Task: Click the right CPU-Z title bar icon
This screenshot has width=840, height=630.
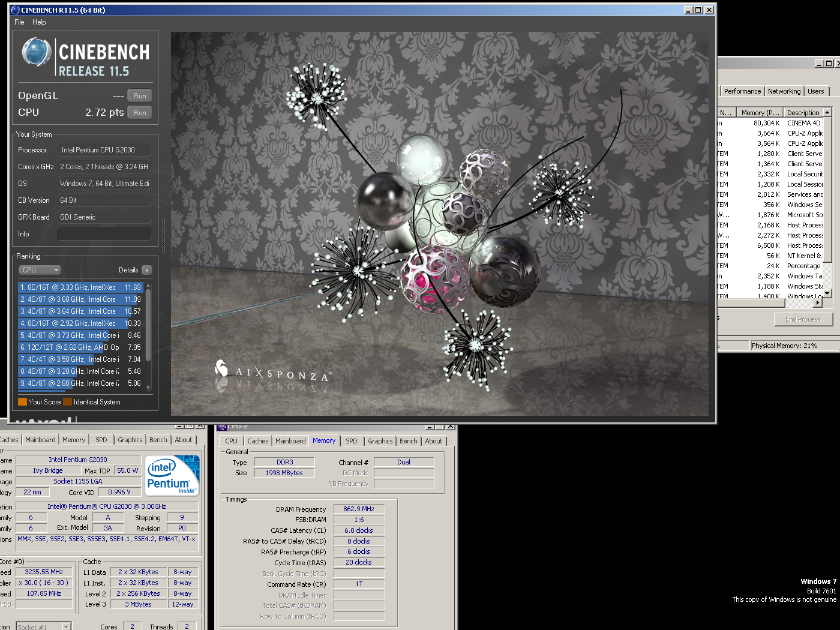Action: point(222,427)
